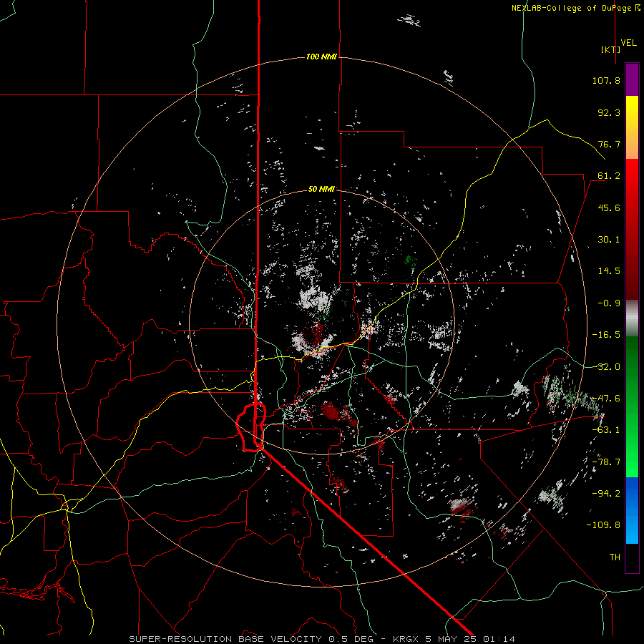The width and height of the screenshot is (644, 644).
Task: Select the VEL legend title
Action: pyautogui.click(x=628, y=43)
